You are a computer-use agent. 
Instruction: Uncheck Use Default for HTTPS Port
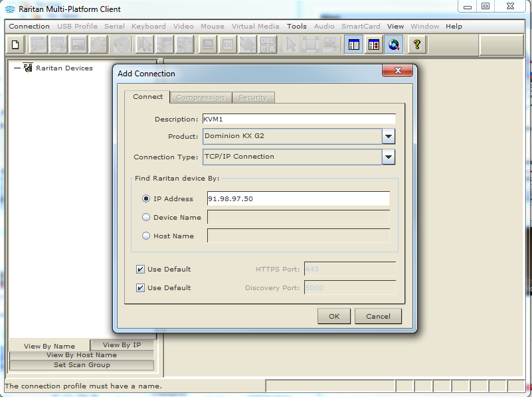(140, 270)
